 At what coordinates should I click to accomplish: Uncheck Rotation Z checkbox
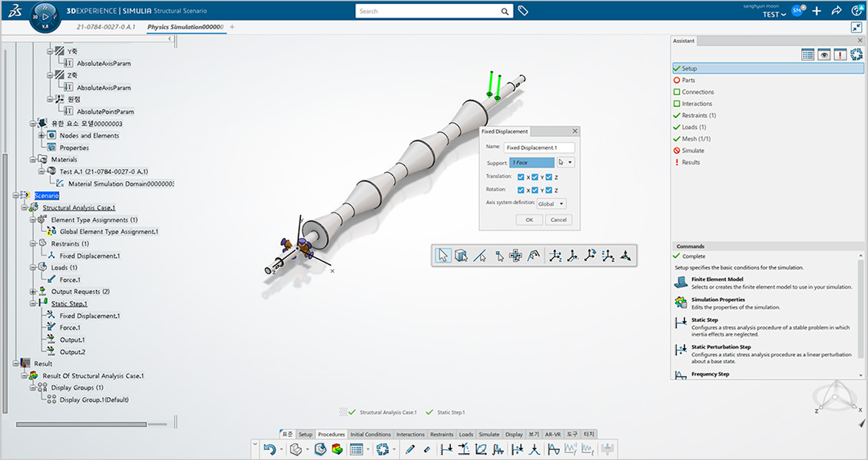(x=548, y=190)
